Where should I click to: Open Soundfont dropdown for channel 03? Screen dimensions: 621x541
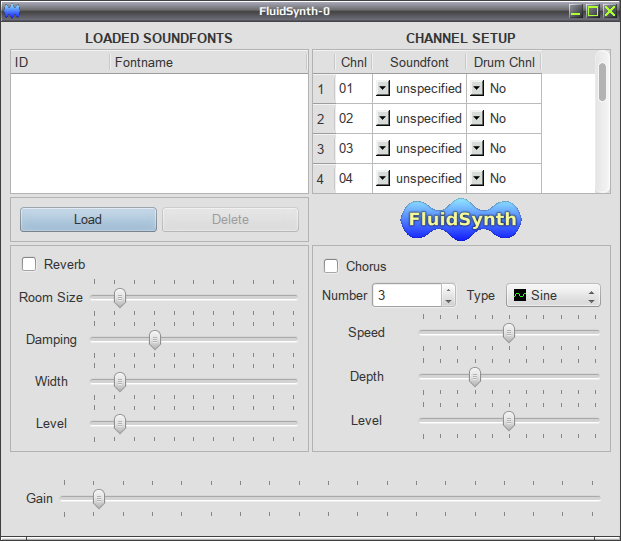383,149
